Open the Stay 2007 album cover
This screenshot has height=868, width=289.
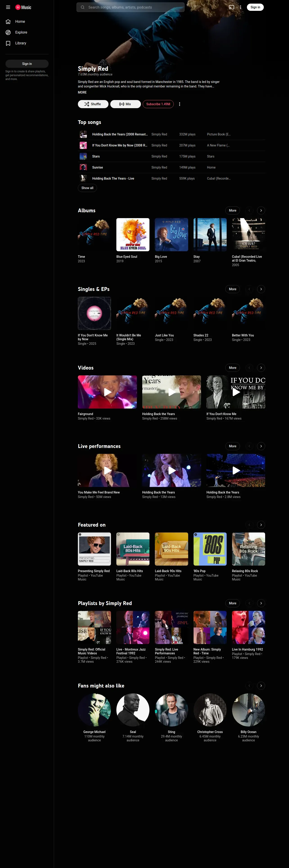click(x=210, y=235)
